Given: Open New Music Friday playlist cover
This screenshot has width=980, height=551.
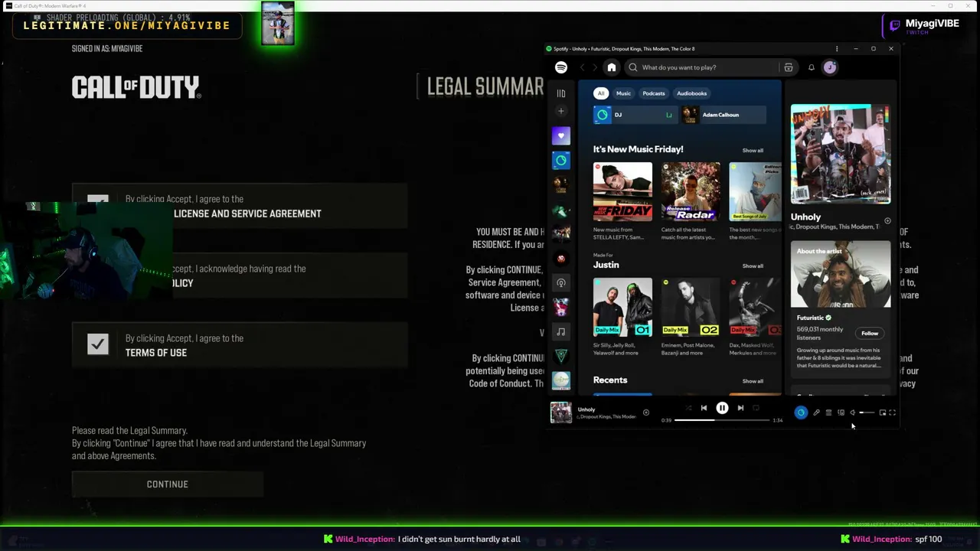Looking at the screenshot, I should pos(622,191).
